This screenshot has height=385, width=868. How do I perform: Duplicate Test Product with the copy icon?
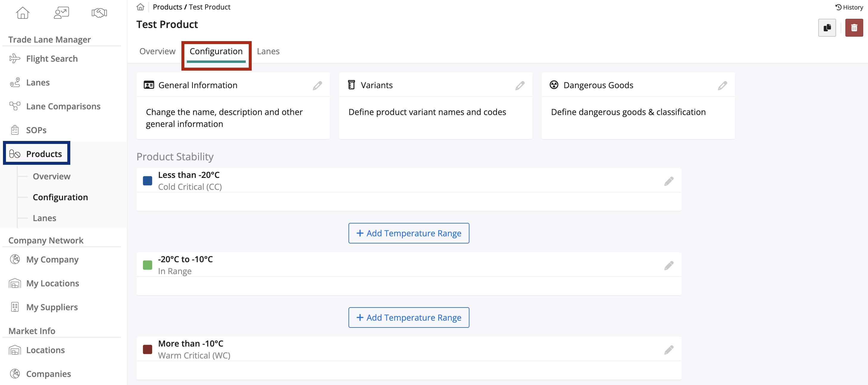(827, 28)
